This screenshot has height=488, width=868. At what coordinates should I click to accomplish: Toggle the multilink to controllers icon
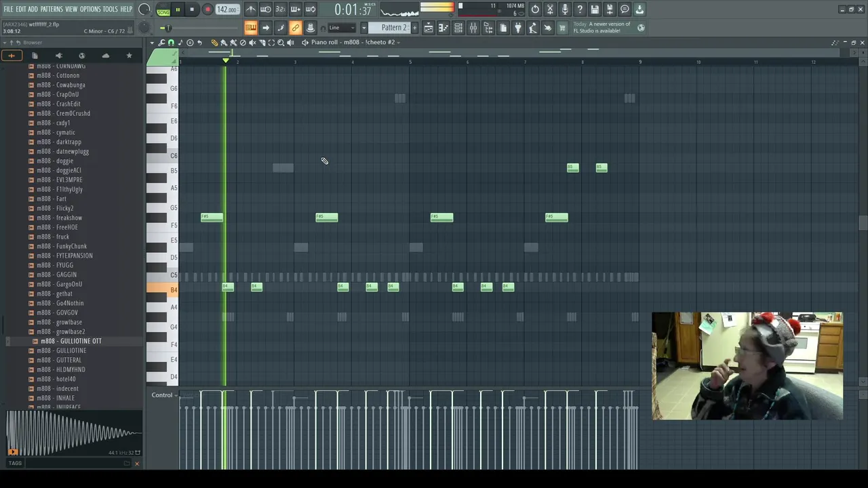click(296, 28)
